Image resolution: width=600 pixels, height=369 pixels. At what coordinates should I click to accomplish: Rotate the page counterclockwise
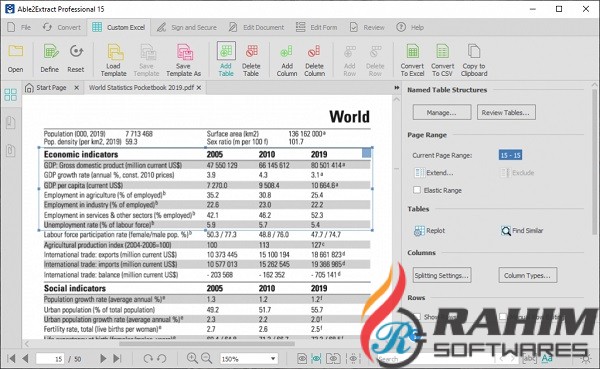(162, 358)
